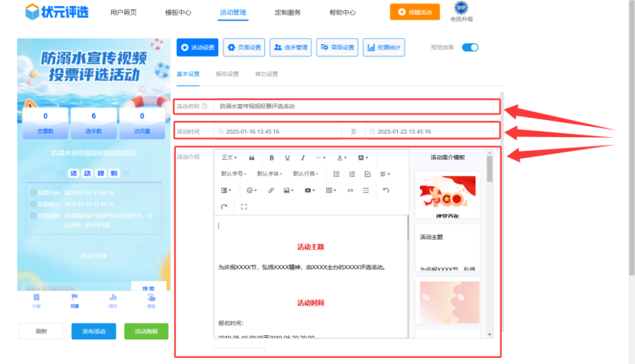Open the font color picker dropdown
The image size is (635, 364).
(342, 157)
